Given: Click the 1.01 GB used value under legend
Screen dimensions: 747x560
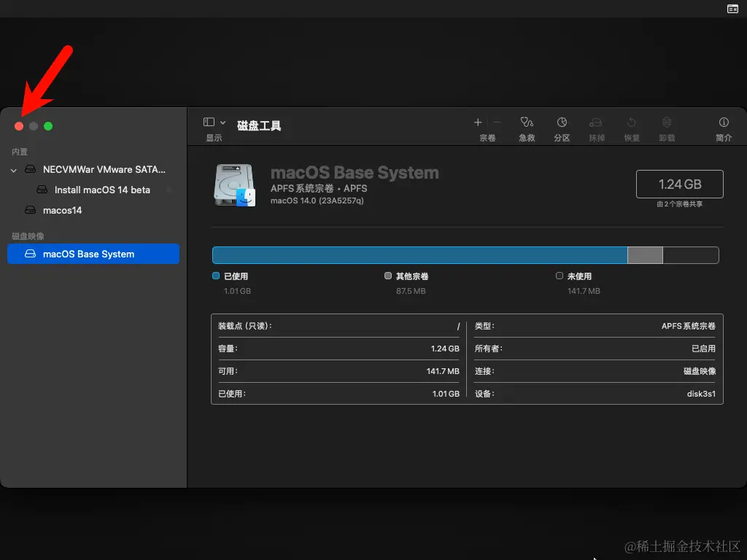Looking at the screenshot, I should [x=237, y=291].
